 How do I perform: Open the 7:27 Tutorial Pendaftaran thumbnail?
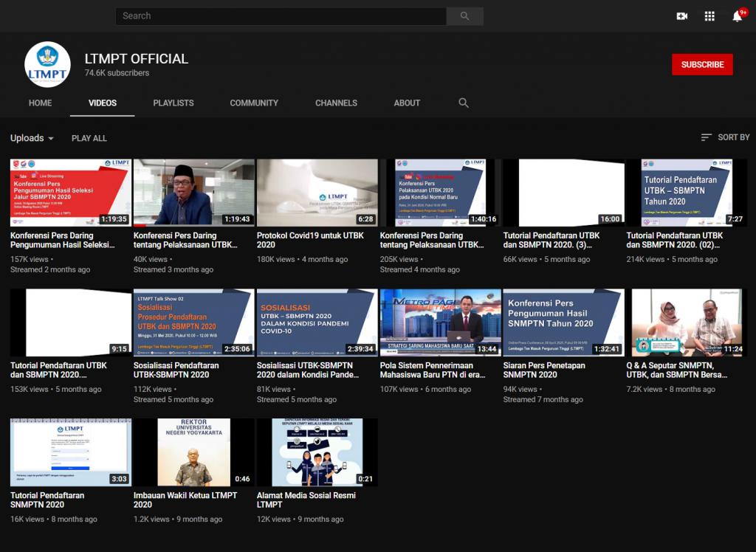[x=687, y=193]
